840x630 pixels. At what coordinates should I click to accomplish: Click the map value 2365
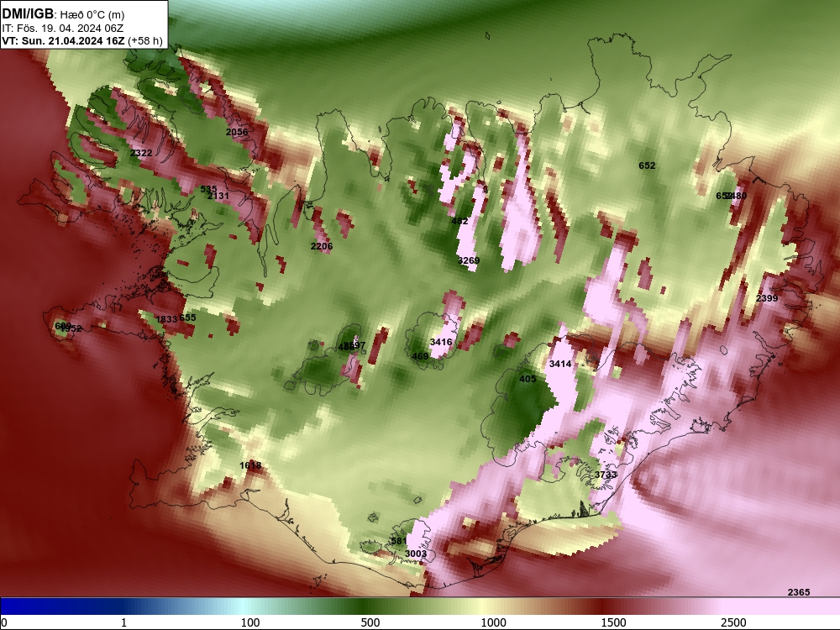799,592
